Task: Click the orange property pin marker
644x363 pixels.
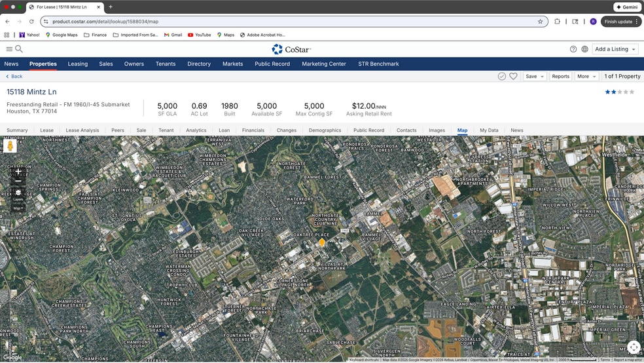Action: pos(322,242)
